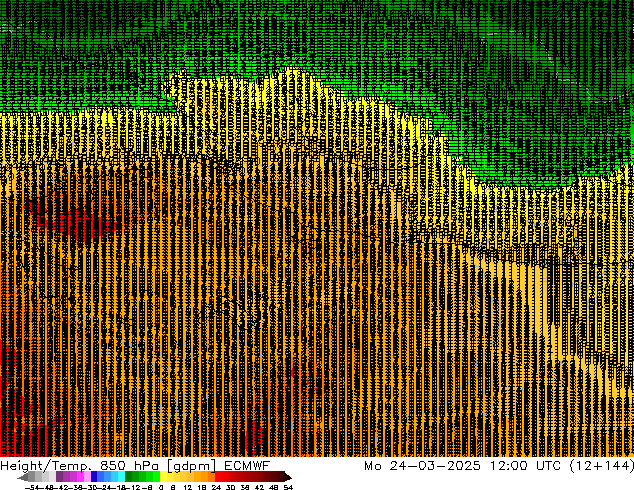Click the dark green swatch above the -18 label
This screenshot has height=490, width=634.
pos(129,477)
